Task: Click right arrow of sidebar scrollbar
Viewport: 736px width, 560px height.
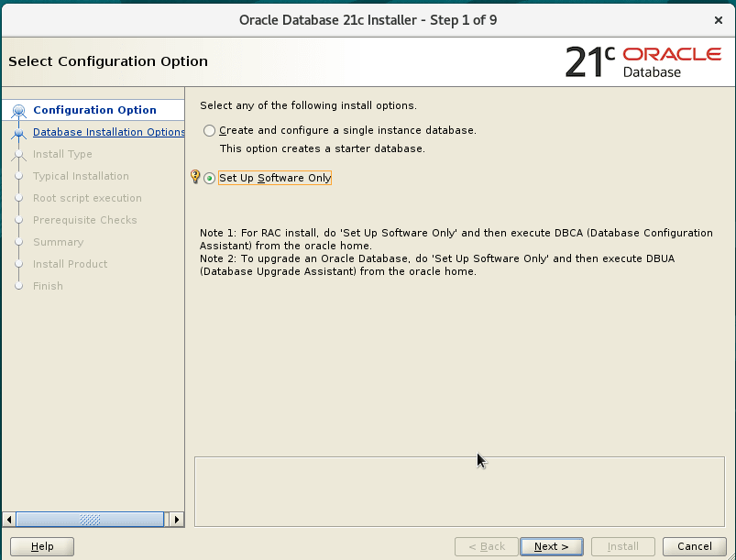Action: point(177,520)
